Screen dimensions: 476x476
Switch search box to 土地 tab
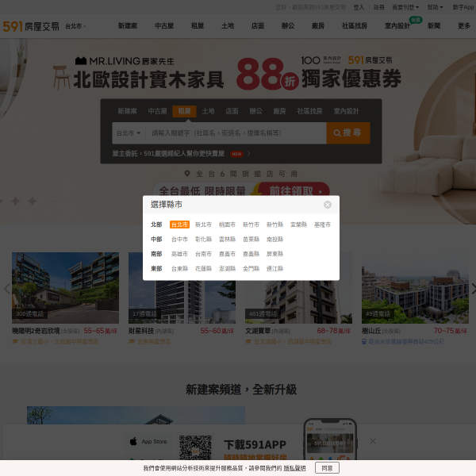click(208, 111)
